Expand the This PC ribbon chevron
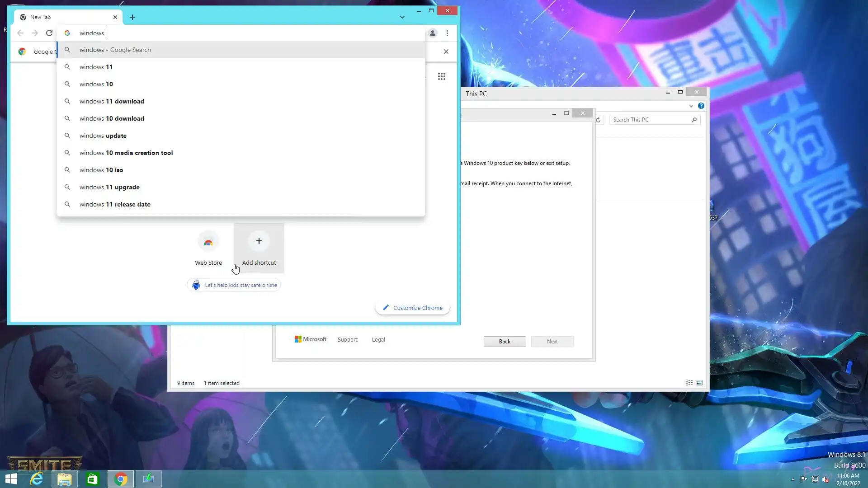This screenshot has width=868, height=488. pyautogui.click(x=691, y=106)
